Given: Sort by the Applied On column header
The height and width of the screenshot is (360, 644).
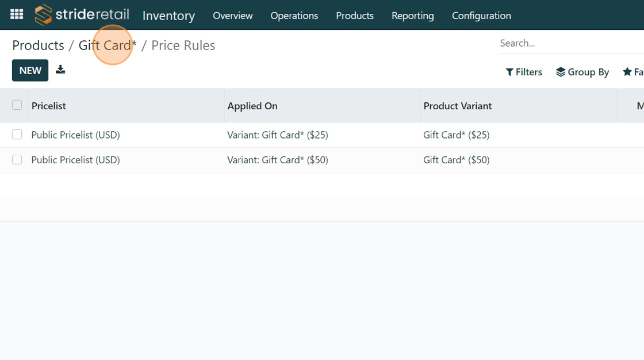Looking at the screenshot, I should click(x=252, y=106).
